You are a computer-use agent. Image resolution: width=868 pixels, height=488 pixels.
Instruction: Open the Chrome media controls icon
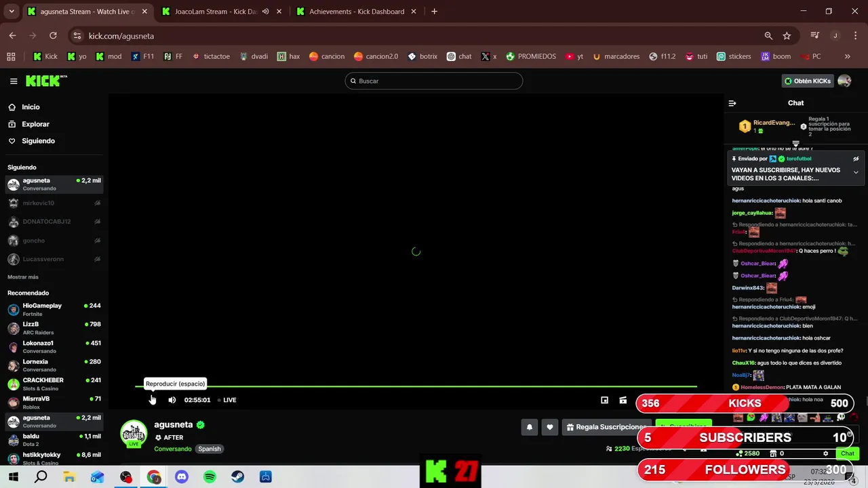(x=815, y=36)
